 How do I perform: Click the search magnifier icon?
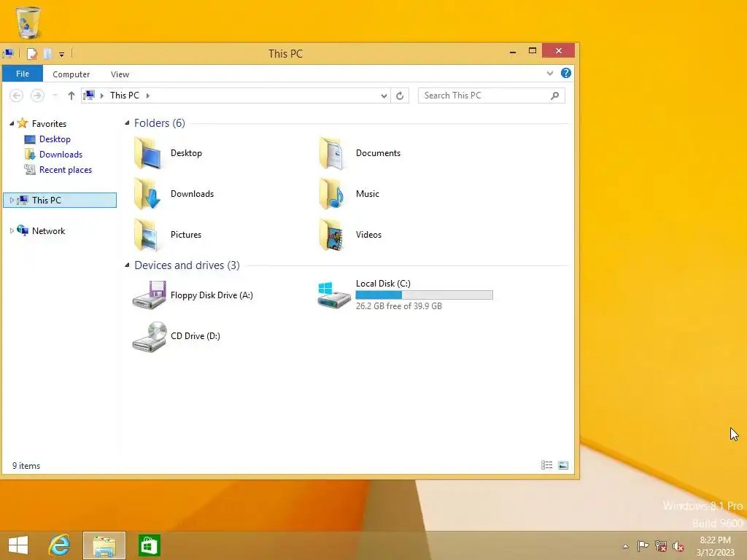tap(554, 96)
